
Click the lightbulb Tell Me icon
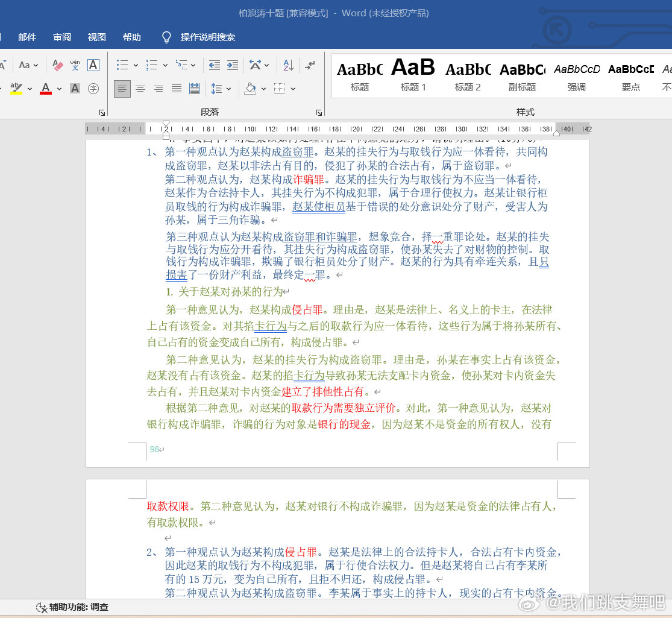(166, 37)
